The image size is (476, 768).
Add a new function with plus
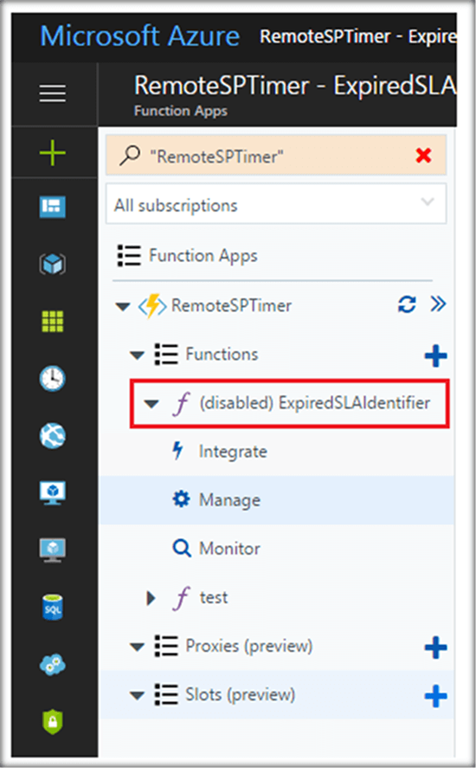tap(435, 356)
